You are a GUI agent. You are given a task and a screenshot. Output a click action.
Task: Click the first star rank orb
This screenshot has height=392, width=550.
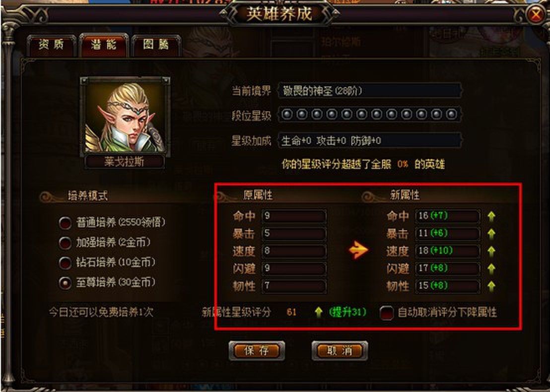(287, 114)
